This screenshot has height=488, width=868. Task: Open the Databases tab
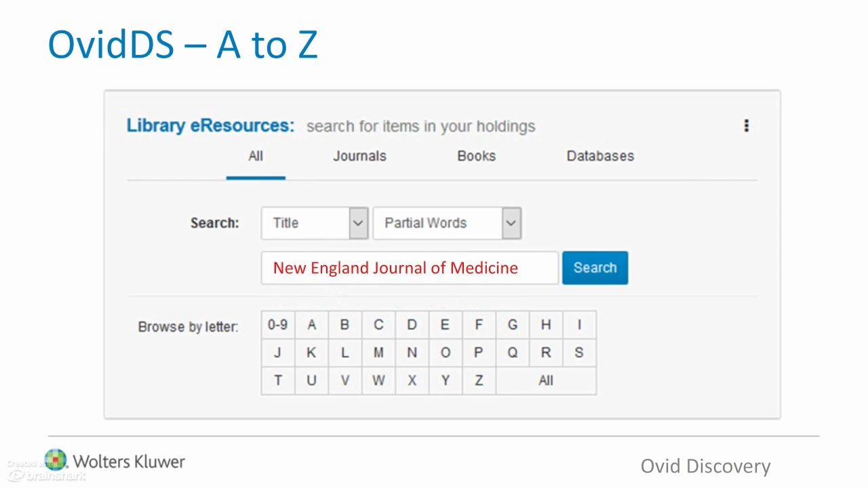click(x=600, y=156)
